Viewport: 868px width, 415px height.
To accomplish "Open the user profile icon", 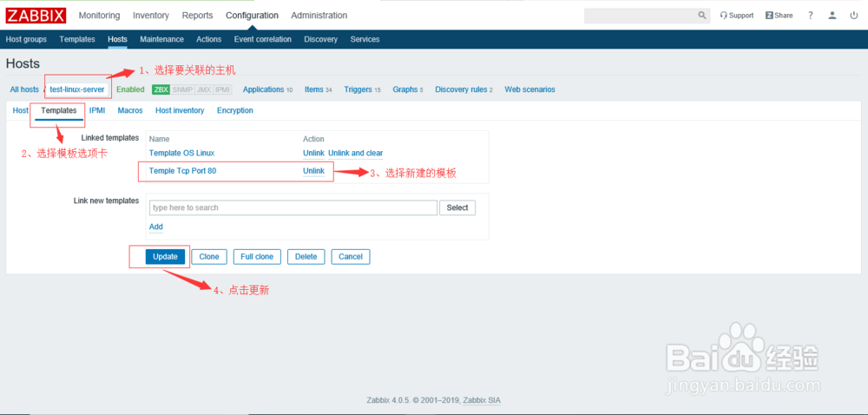I will tap(832, 16).
